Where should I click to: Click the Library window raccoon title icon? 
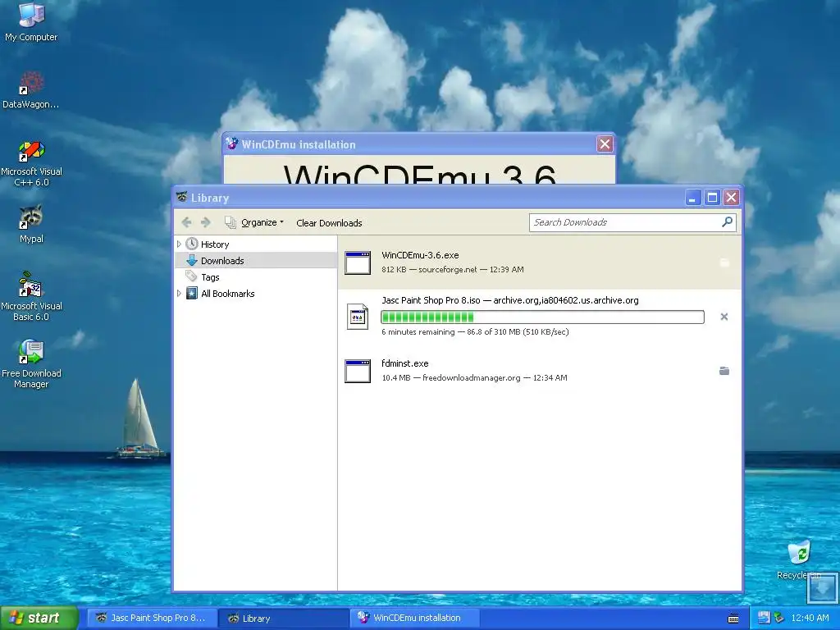182,197
